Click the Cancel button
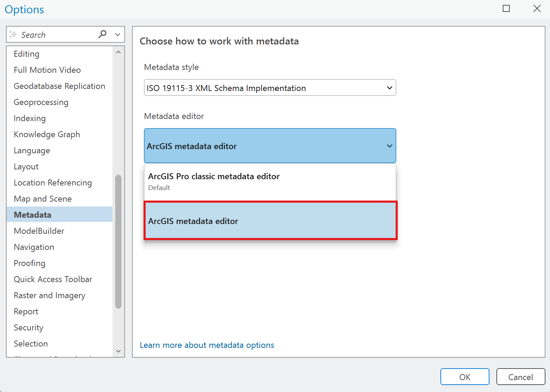550x392 pixels. pyautogui.click(x=521, y=377)
